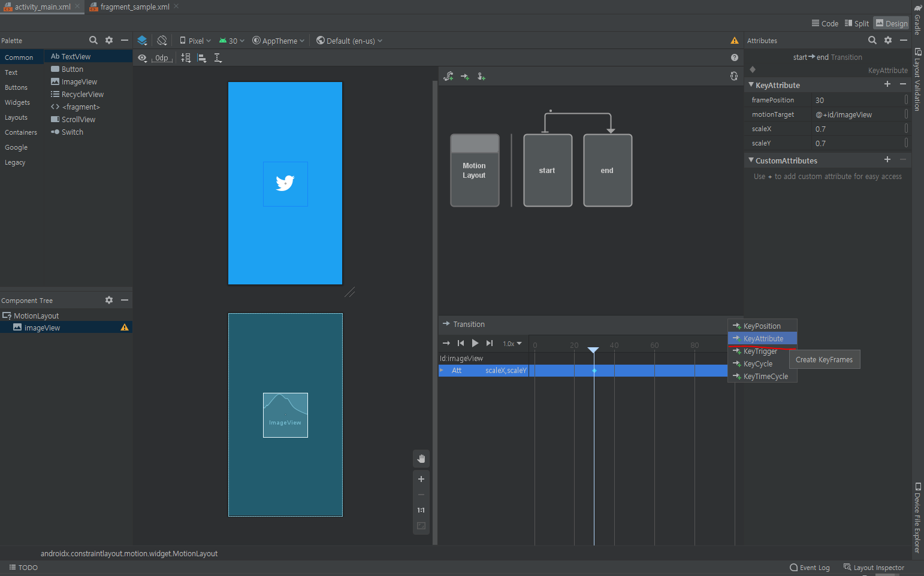Open Palette settings gear

(x=109, y=40)
